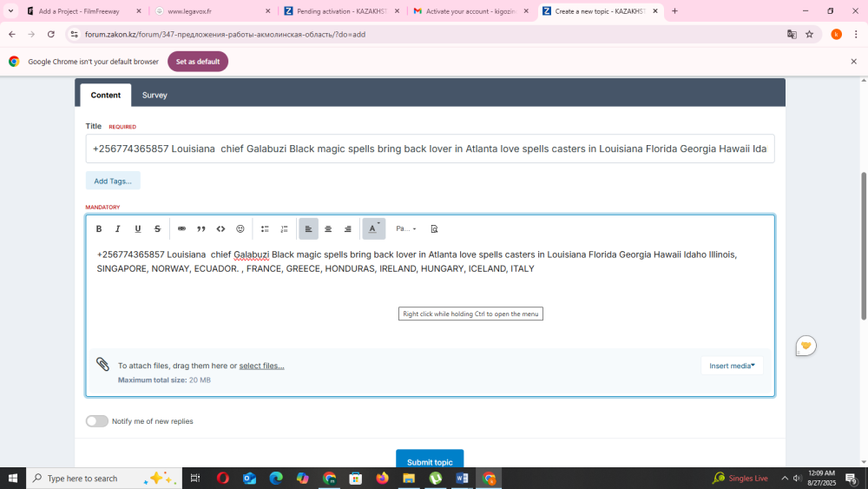Select the Content tab
The height and width of the screenshot is (489, 868).
coord(106,96)
